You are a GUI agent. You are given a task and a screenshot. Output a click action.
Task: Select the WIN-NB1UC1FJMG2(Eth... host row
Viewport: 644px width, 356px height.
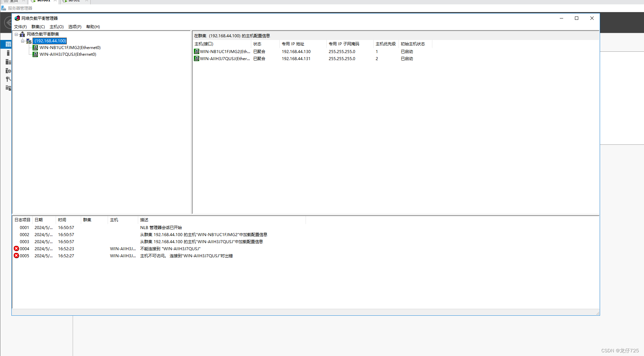point(225,52)
